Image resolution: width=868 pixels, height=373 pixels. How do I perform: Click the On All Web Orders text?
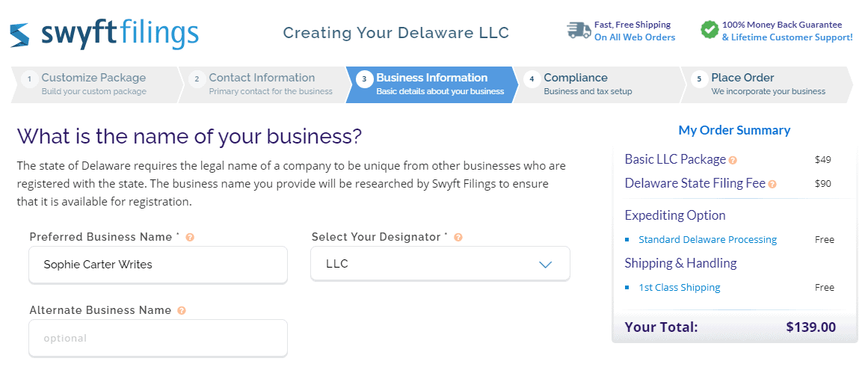[635, 37]
